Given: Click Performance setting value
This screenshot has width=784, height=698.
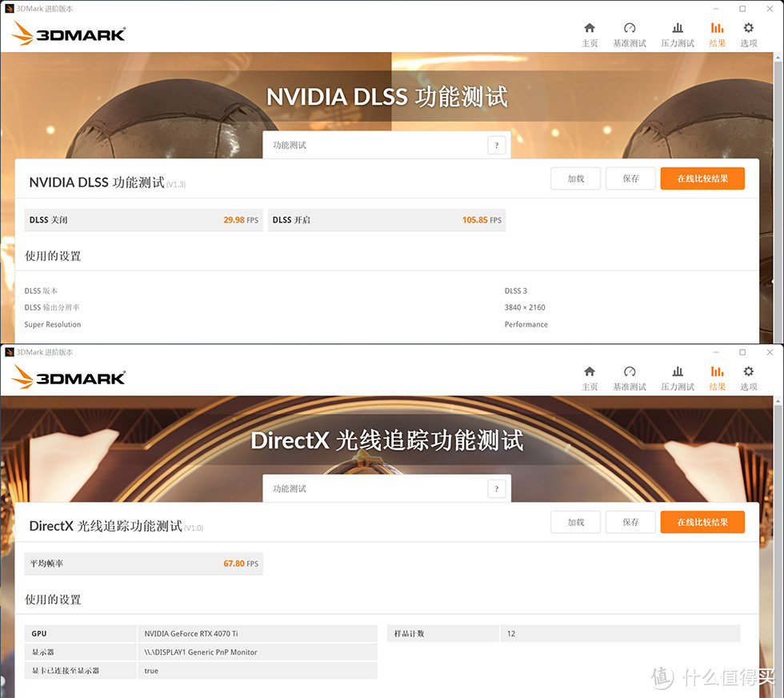Looking at the screenshot, I should (526, 324).
